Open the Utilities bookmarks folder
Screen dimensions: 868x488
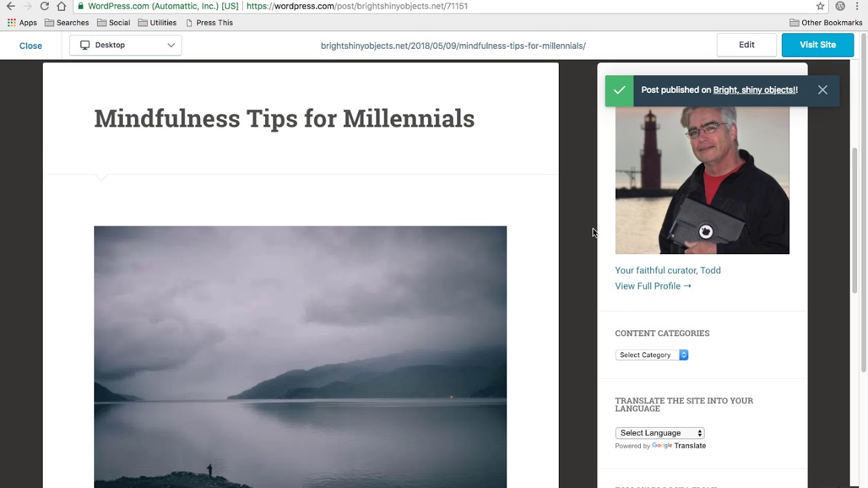(157, 22)
